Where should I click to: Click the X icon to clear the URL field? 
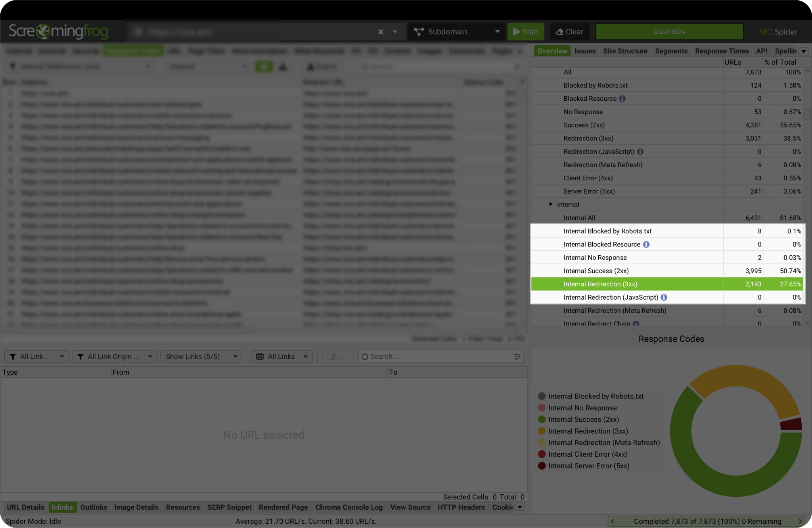point(380,31)
